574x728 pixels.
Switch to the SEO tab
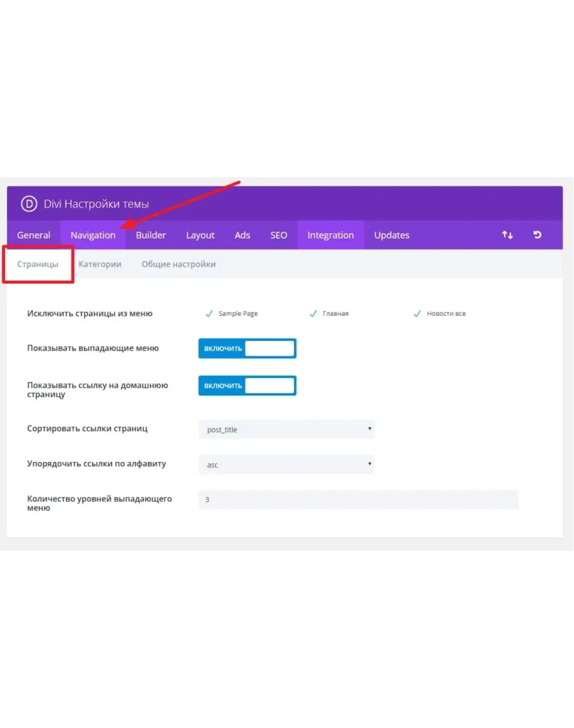(x=279, y=235)
